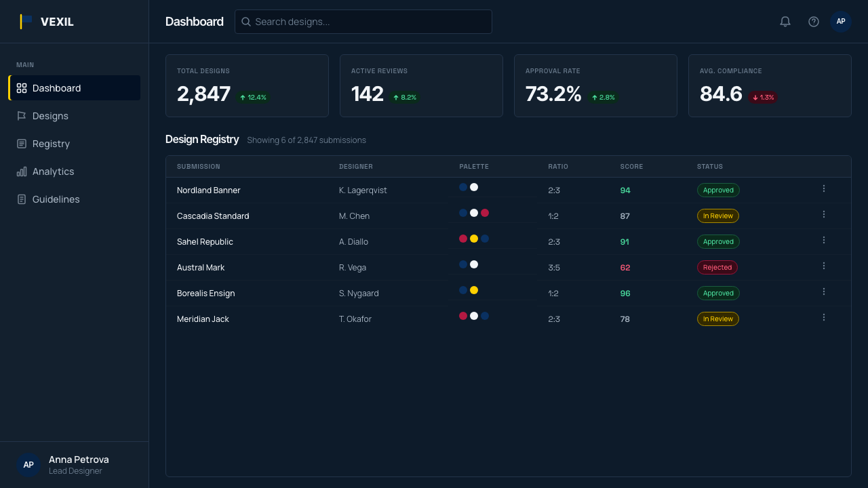Open kebab menu for Borealis Ensign

824,291
